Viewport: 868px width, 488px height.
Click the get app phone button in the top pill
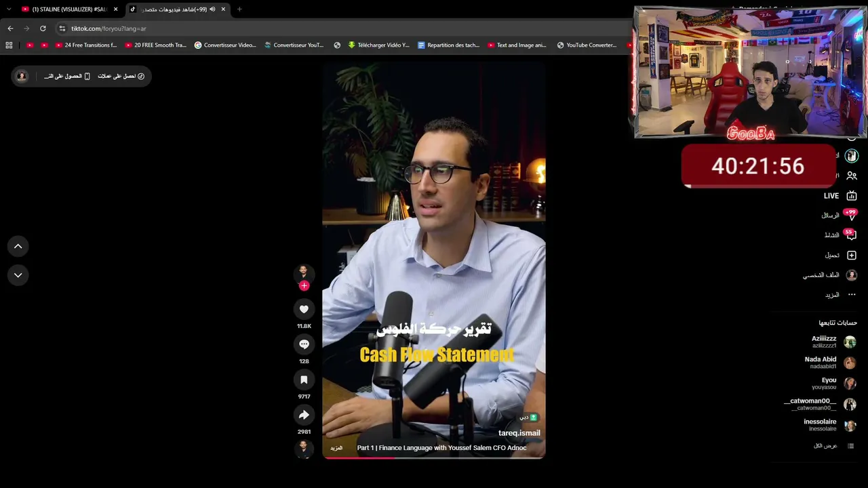(67, 76)
